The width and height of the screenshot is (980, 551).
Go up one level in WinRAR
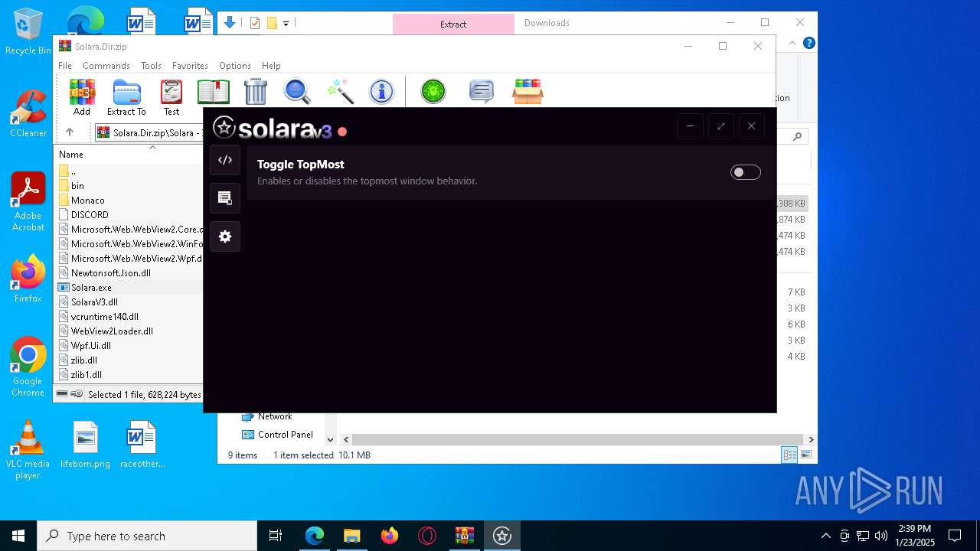pyautogui.click(x=70, y=132)
